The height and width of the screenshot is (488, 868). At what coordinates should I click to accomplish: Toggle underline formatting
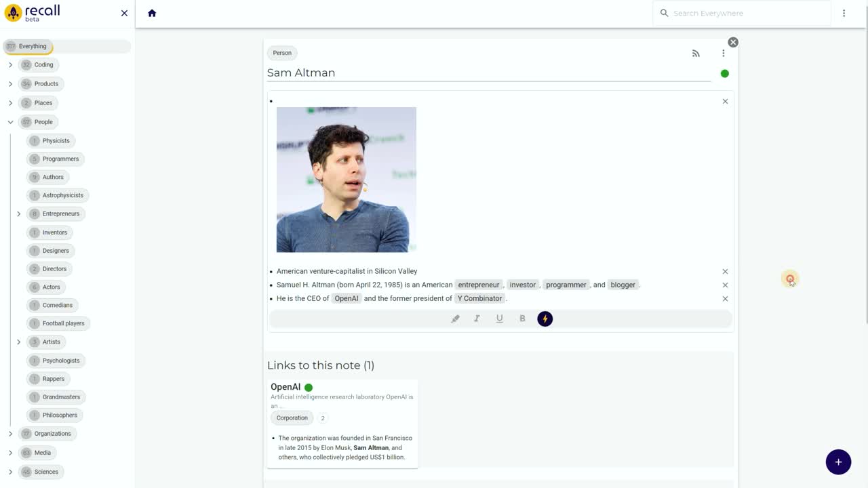click(500, 319)
